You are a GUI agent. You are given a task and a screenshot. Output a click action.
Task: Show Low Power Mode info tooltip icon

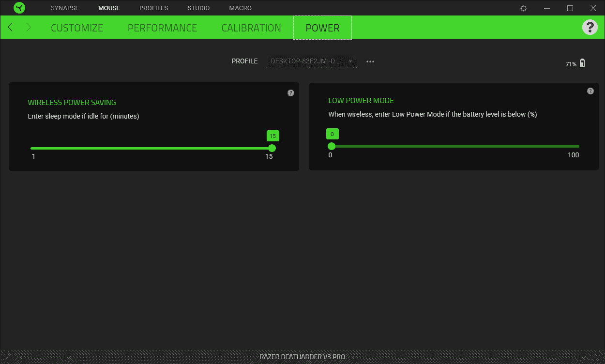[x=590, y=91]
